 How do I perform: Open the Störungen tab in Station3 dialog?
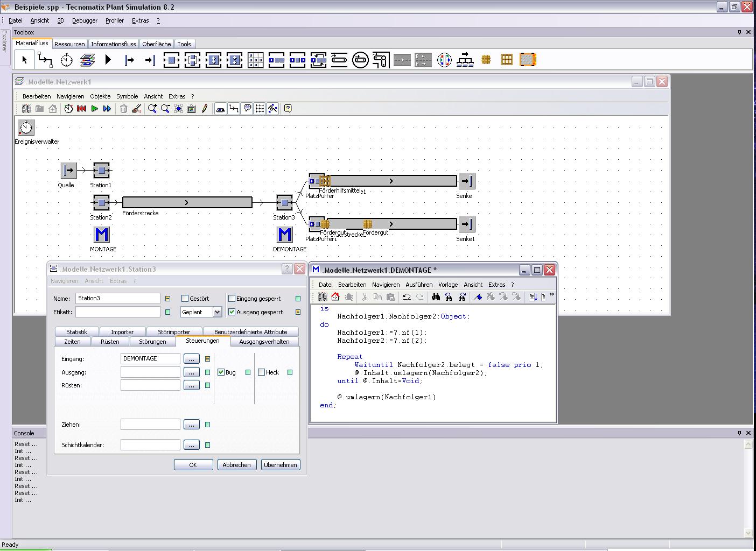pyautogui.click(x=152, y=342)
